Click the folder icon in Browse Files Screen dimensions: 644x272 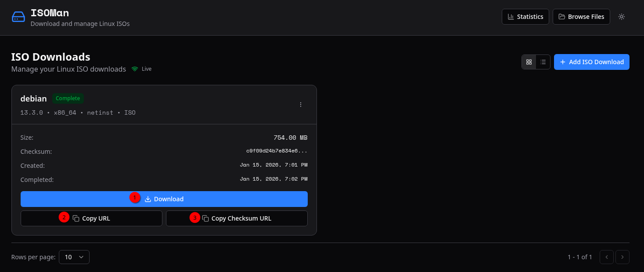coord(562,17)
